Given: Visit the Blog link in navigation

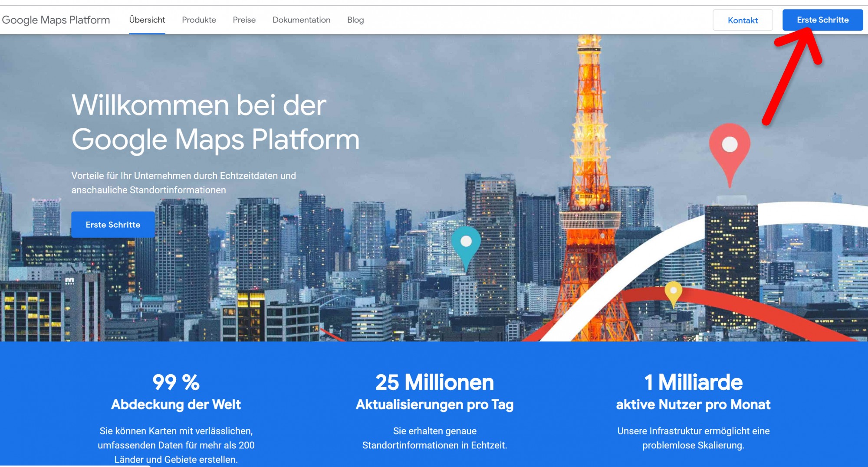Looking at the screenshot, I should point(355,20).
